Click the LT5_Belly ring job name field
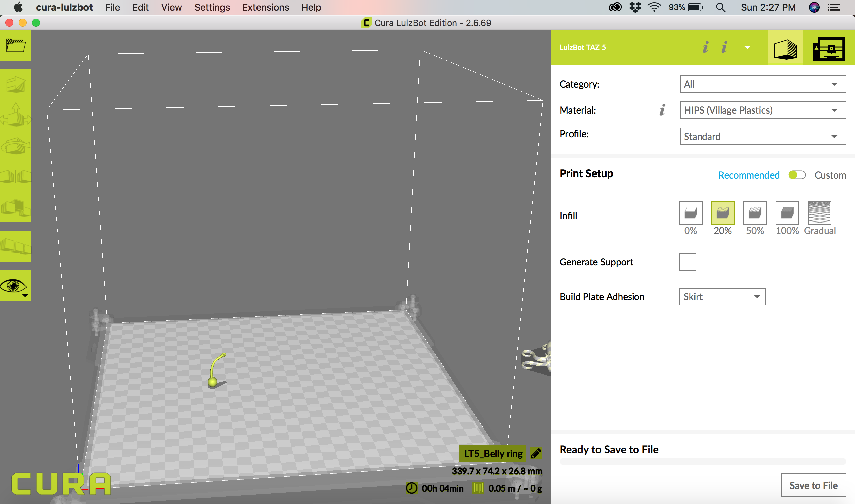Image resolution: width=855 pixels, height=504 pixels. [x=493, y=453]
